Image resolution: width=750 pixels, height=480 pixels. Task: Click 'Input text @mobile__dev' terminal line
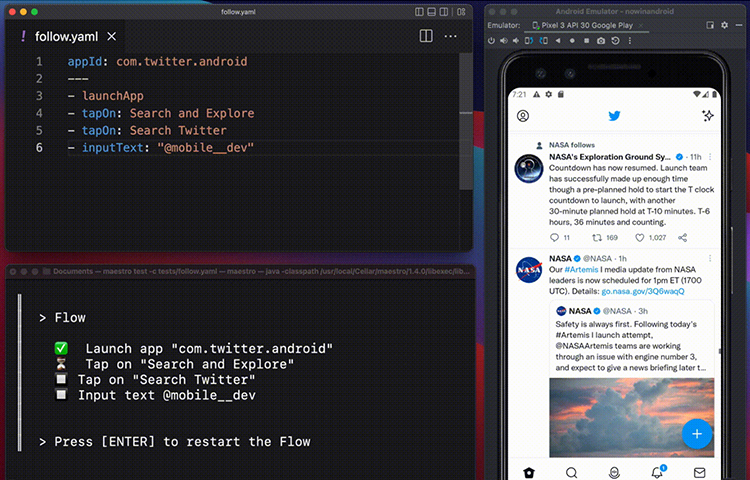click(167, 395)
